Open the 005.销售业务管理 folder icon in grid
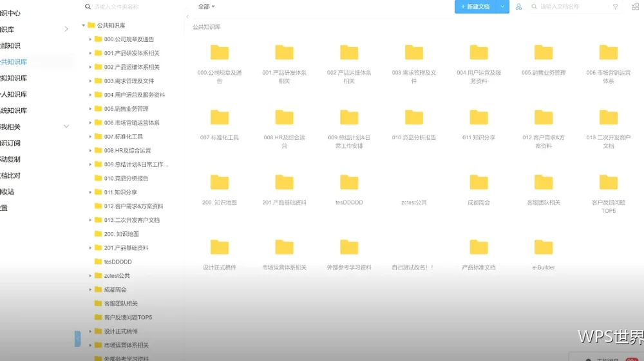The image size is (644, 361). coord(544,53)
